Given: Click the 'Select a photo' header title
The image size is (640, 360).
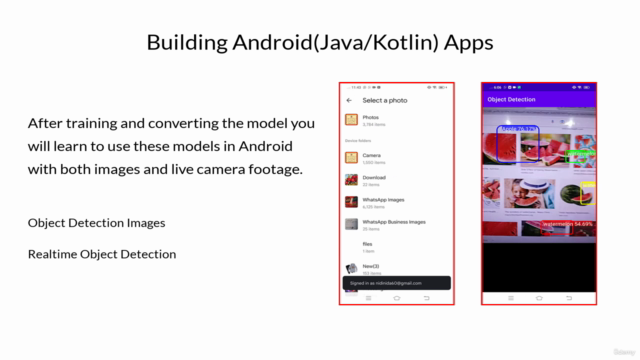Looking at the screenshot, I should 385,100.
